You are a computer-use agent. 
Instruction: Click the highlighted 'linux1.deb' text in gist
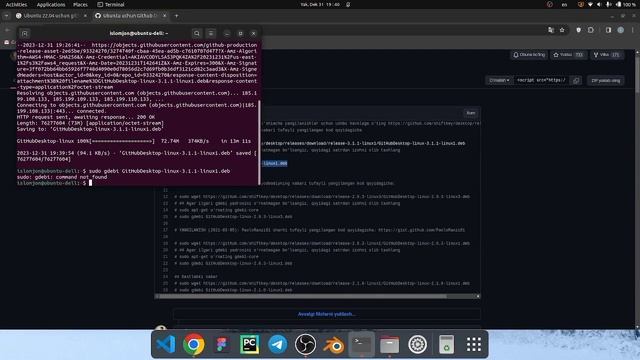coord(275,163)
